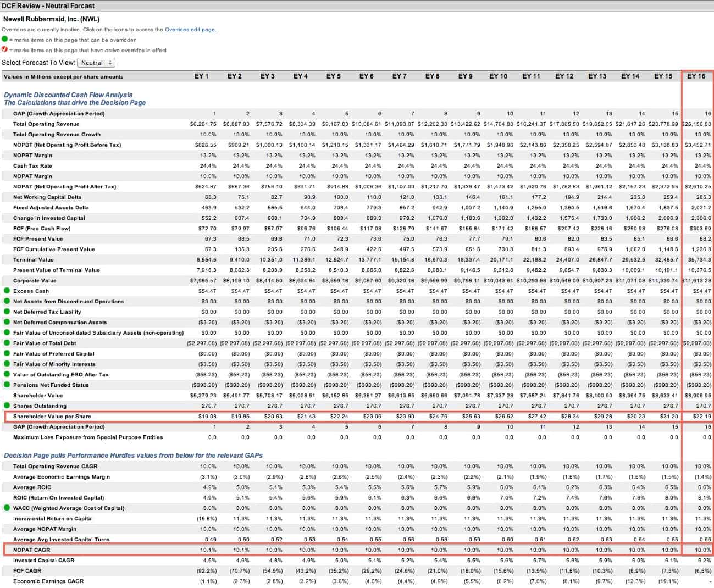Click Shareholder Value per Share $32.19 in EY 16
This screenshot has height=588, width=714.
click(x=702, y=417)
